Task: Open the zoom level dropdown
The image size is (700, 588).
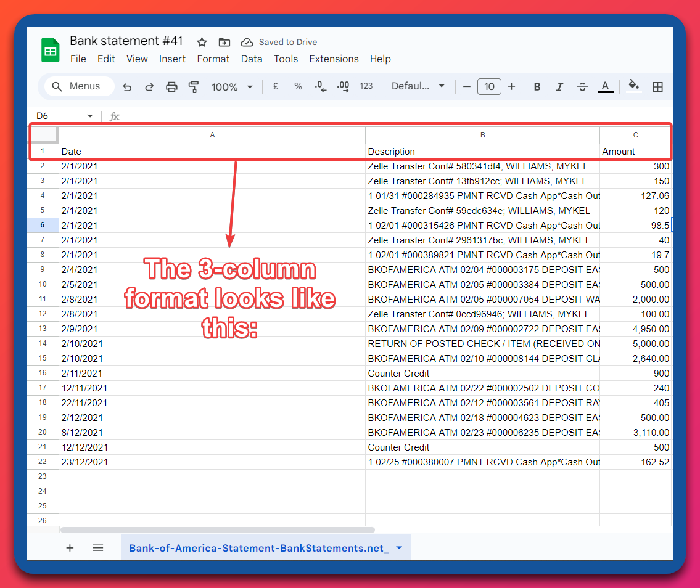Action: (232, 86)
